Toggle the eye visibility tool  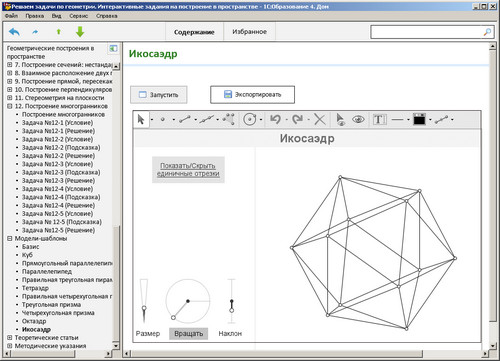(x=358, y=119)
